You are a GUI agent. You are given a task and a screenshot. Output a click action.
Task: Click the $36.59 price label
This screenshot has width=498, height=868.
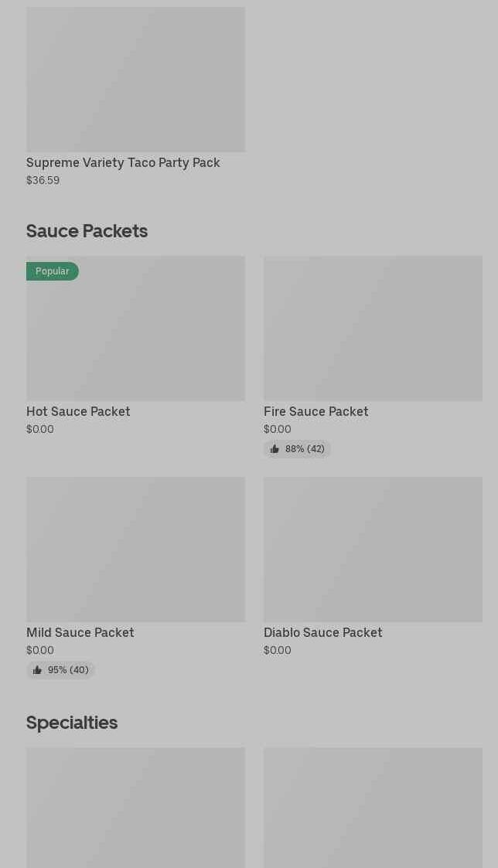click(x=43, y=180)
